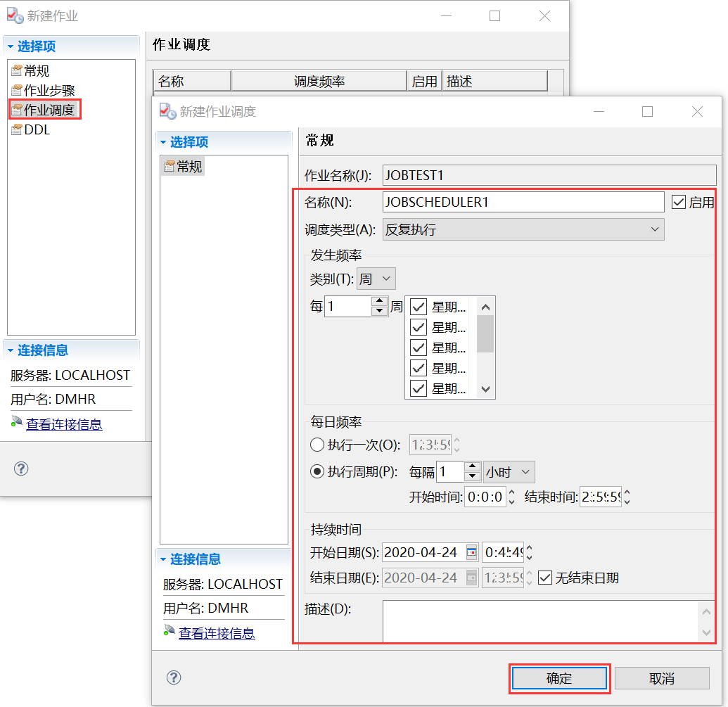Click the weekday list scrollbar thumb
Image resolution: width=728 pixels, height=707 pixels.
[x=485, y=333]
